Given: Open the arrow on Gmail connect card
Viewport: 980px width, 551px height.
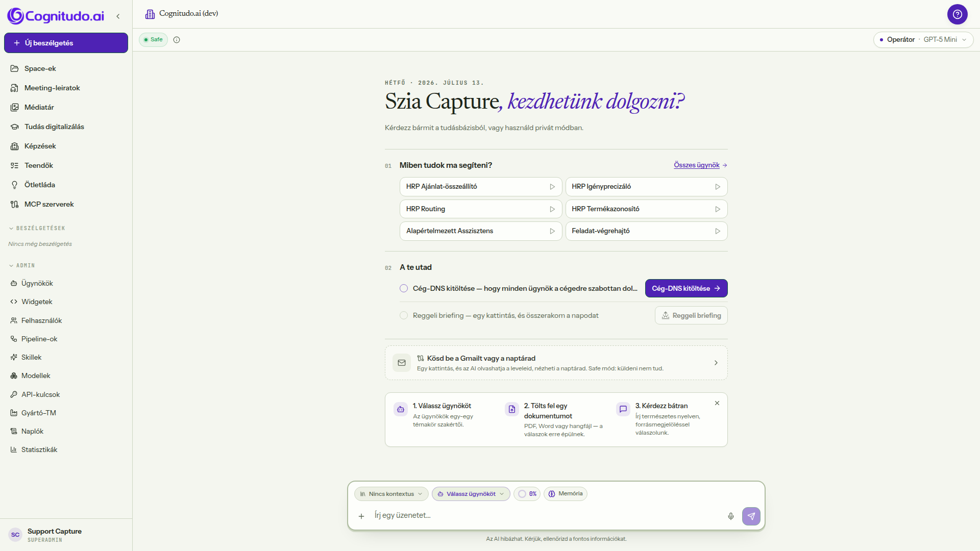Looking at the screenshot, I should (x=716, y=363).
